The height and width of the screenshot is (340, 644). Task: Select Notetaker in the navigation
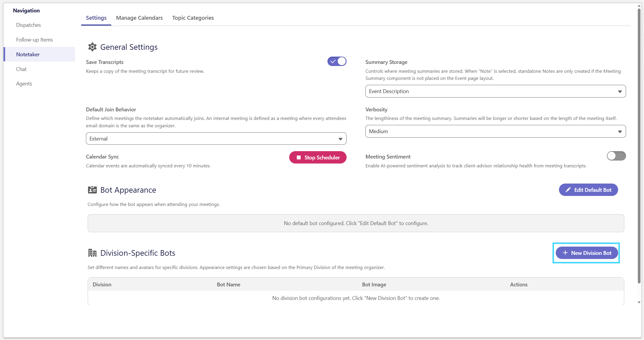click(x=39, y=54)
